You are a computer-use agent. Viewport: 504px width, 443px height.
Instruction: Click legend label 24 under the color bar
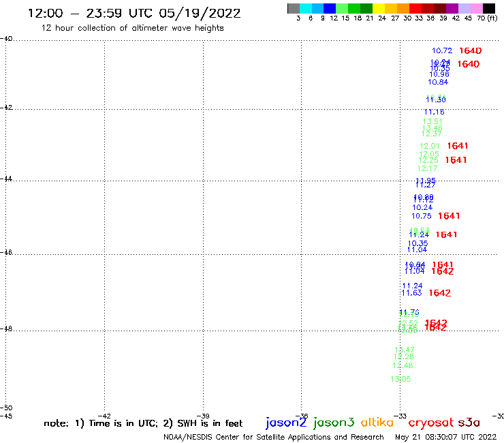(382, 18)
